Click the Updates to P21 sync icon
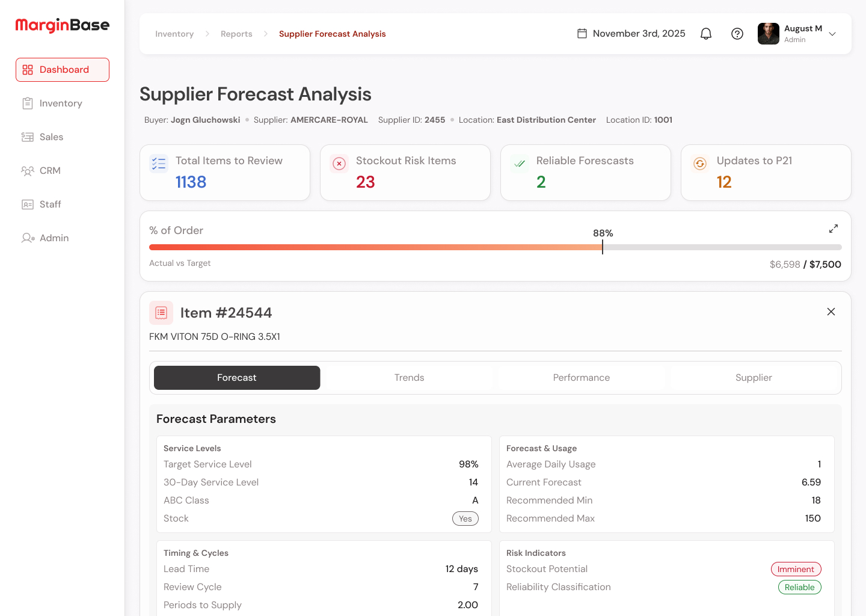 tap(700, 164)
